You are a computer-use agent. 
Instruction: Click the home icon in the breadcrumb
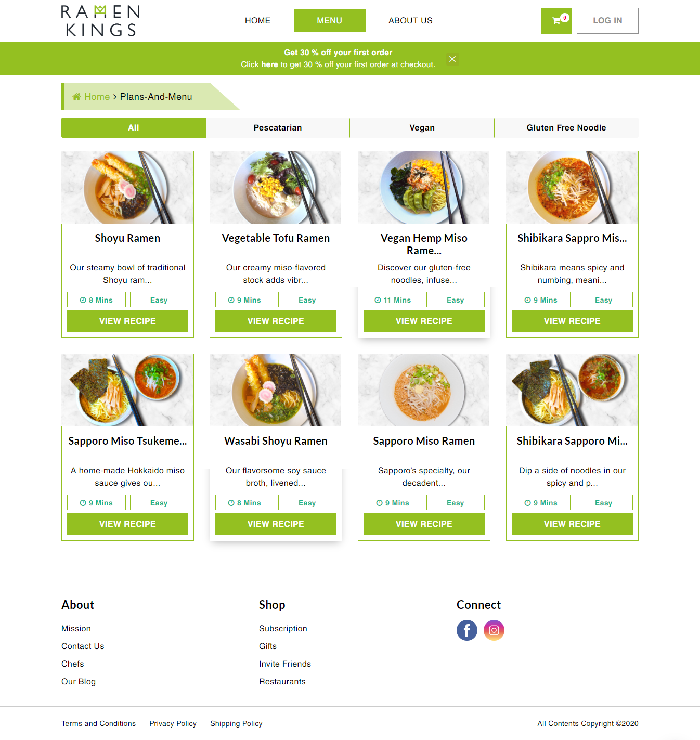coord(76,97)
